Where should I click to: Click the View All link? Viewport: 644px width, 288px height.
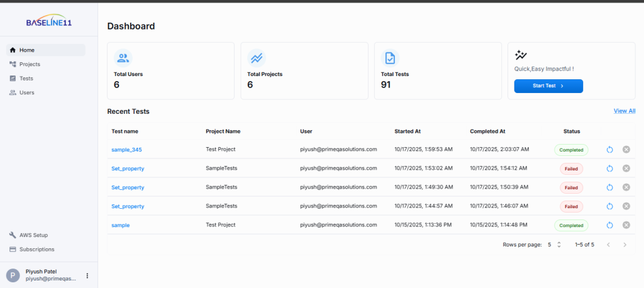click(x=624, y=111)
